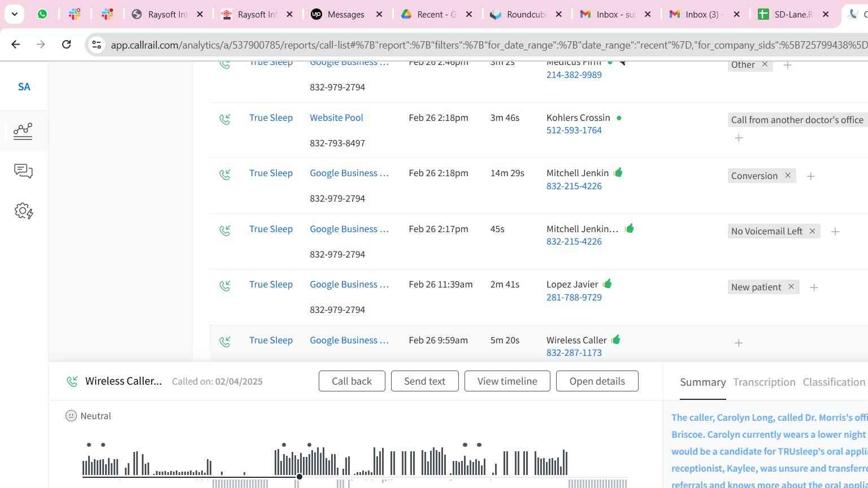Click the 14m 29s call duration

(x=507, y=173)
